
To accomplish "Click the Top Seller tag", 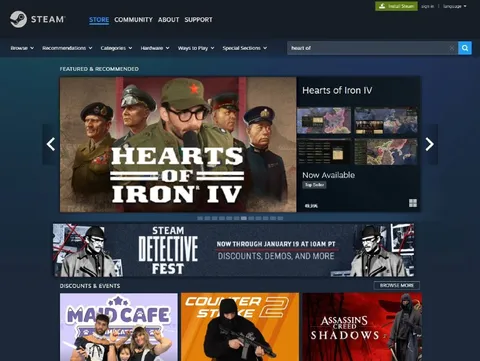I will (x=314, y=185).
